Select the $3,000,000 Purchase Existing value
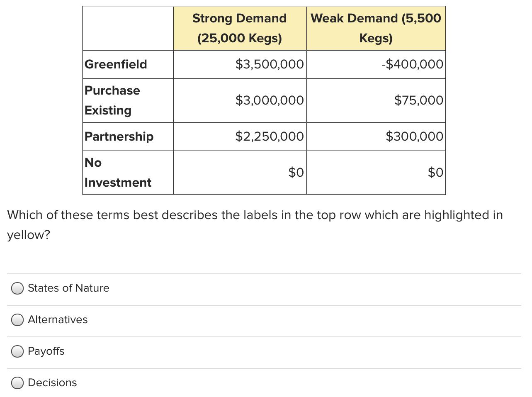Screen dimensions: 532x397 [270, 100]
